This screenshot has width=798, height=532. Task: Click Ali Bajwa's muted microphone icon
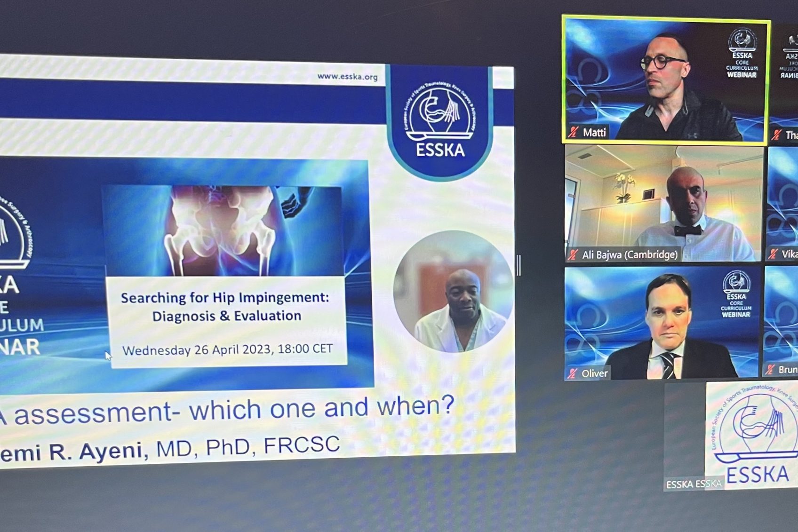[x=573, y=255]
